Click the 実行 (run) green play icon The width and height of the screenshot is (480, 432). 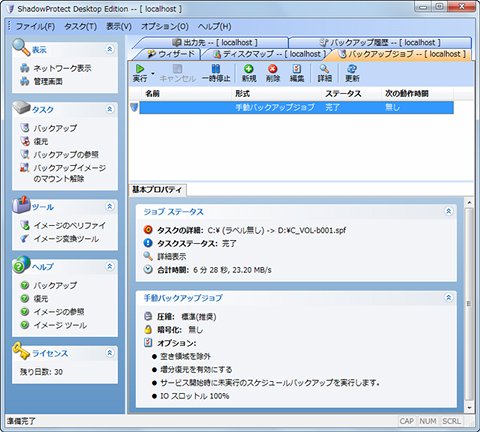click(x=140, y=69)
